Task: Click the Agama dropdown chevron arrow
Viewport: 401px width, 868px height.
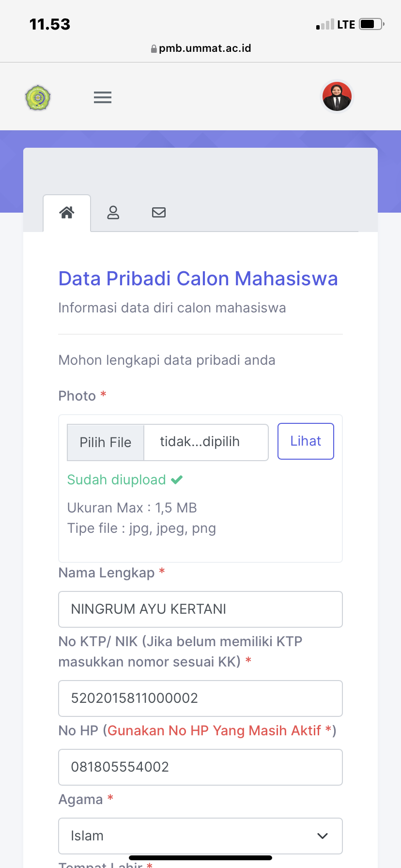Action: (x=323, y=836)
